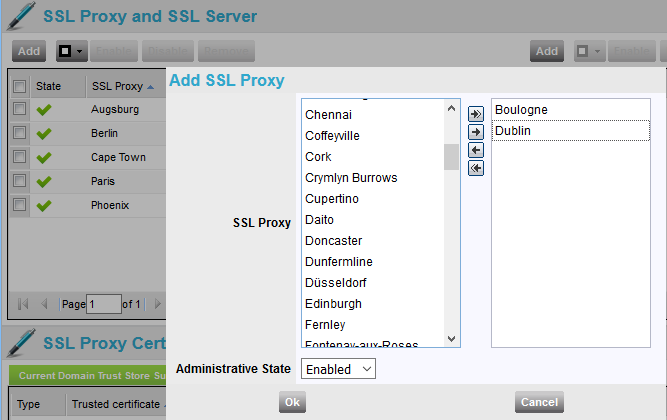Click the first page navigation icon
The image size is (667, 420).
tap(23, 303)
